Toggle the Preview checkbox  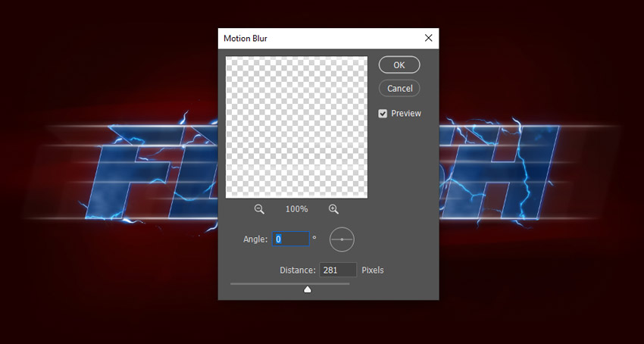[x=383, y=114]
